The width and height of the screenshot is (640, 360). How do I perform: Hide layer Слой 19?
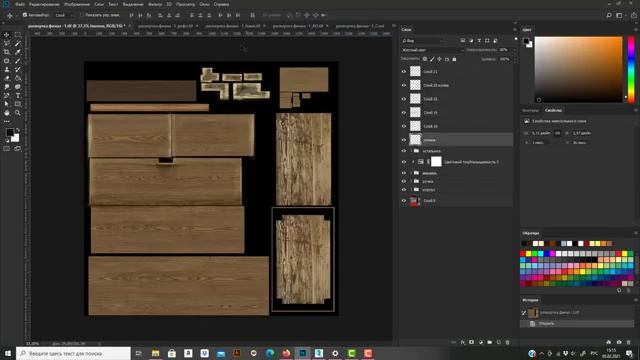click(x=404, y=112)
